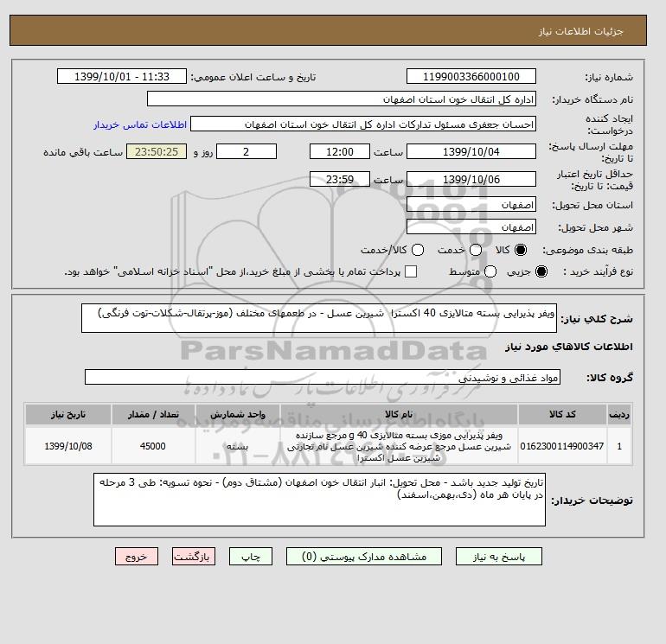Click unit cell بسته

(x=238, y=446)
